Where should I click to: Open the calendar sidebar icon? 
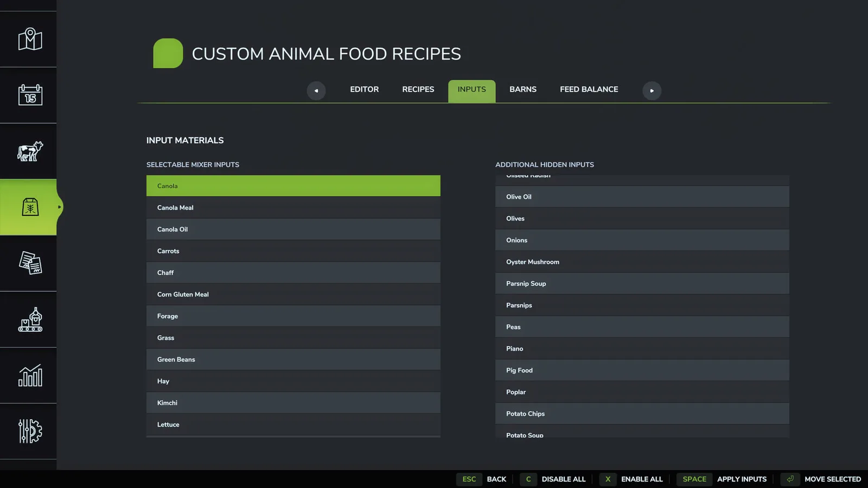30,95
